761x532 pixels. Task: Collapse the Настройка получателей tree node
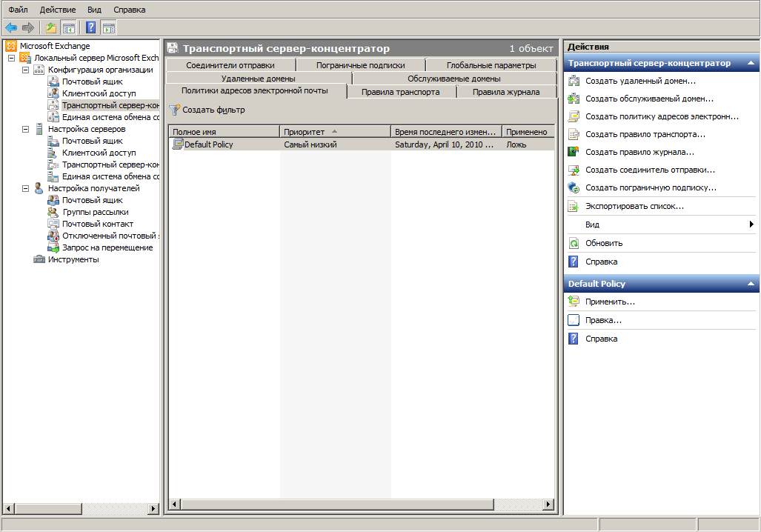[x=26, y=188]
